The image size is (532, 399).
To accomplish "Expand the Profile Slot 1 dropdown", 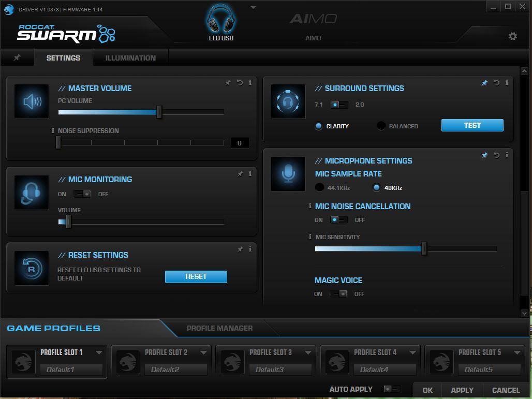I will click(x=99, y=352).
